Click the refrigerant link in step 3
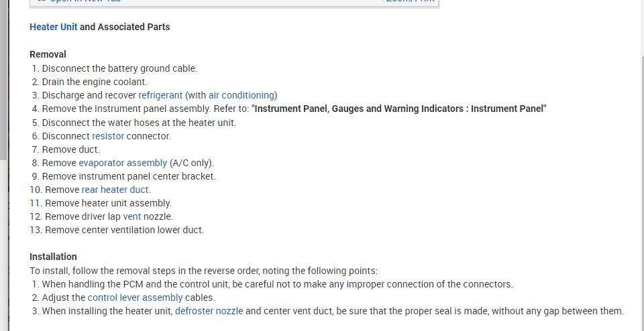 (160, 95)
